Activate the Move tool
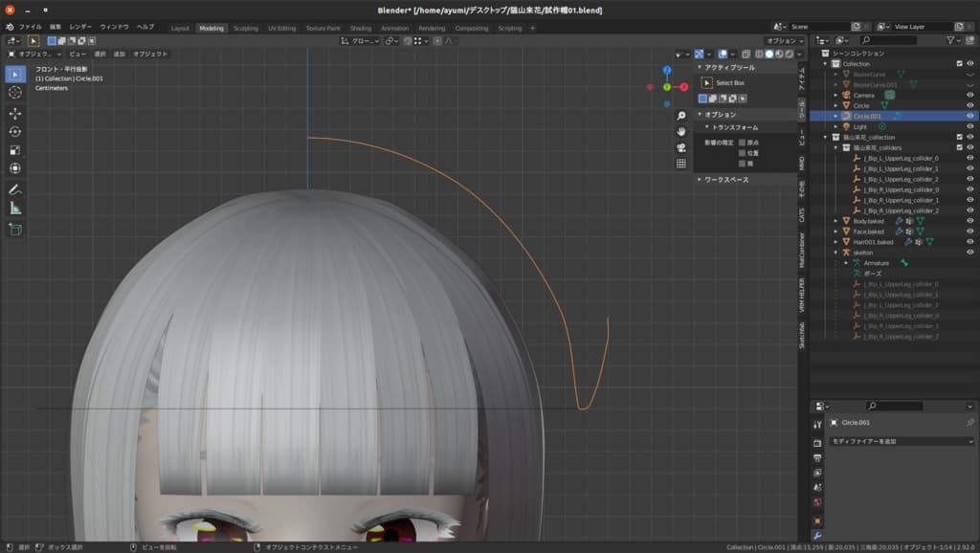 tap(15, 113)
